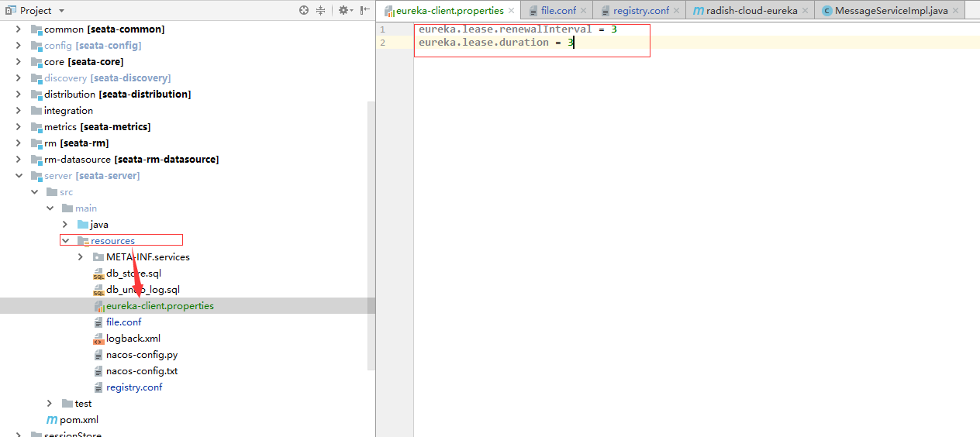Expand the metrics [seata-metrics] module
The width and height of the screenshot is (980, 437).
(x=19, y=126)
